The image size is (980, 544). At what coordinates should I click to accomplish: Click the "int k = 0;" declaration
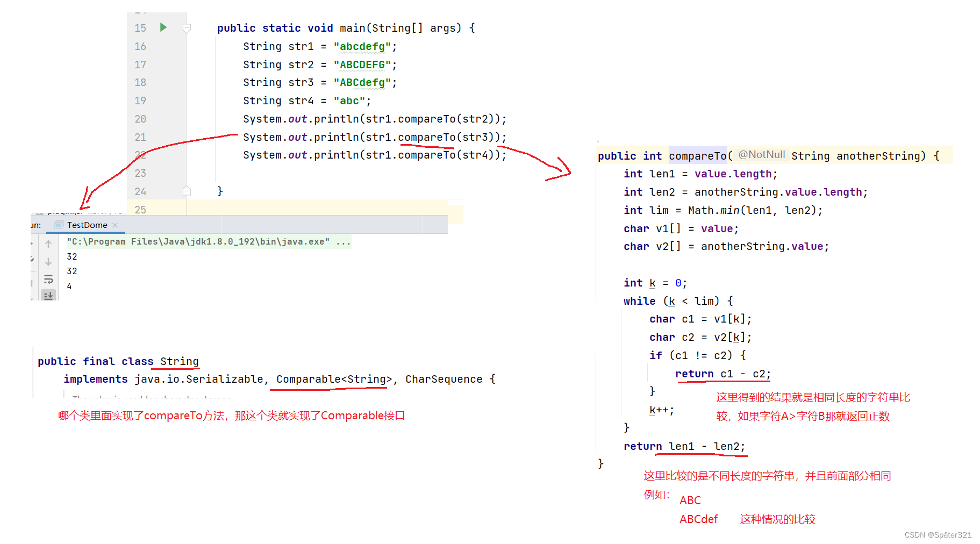(x=655, y=283)
